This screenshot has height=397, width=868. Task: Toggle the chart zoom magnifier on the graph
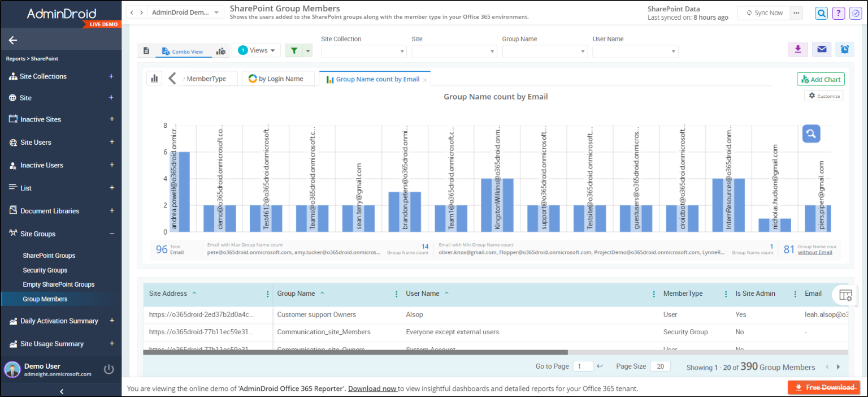pos(811,133)
